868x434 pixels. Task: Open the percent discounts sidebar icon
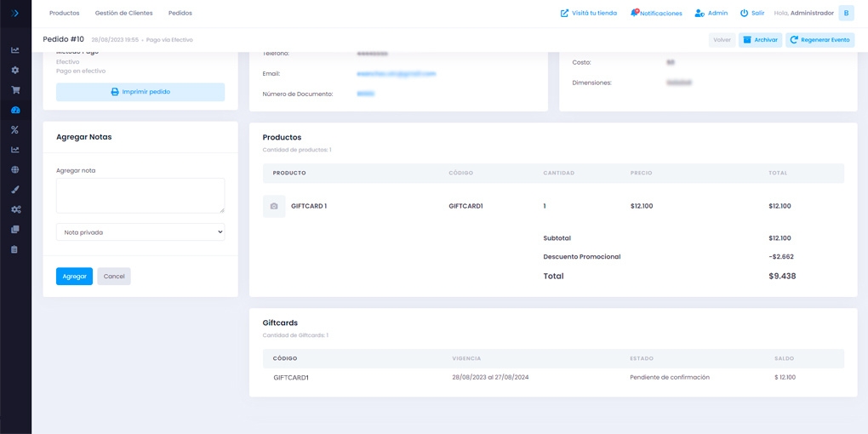click(15, 130)
